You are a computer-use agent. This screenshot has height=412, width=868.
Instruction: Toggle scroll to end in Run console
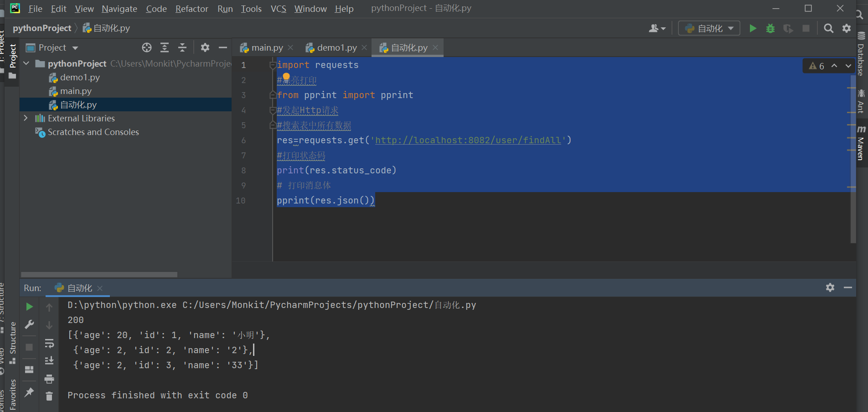[x=49, y=360]
